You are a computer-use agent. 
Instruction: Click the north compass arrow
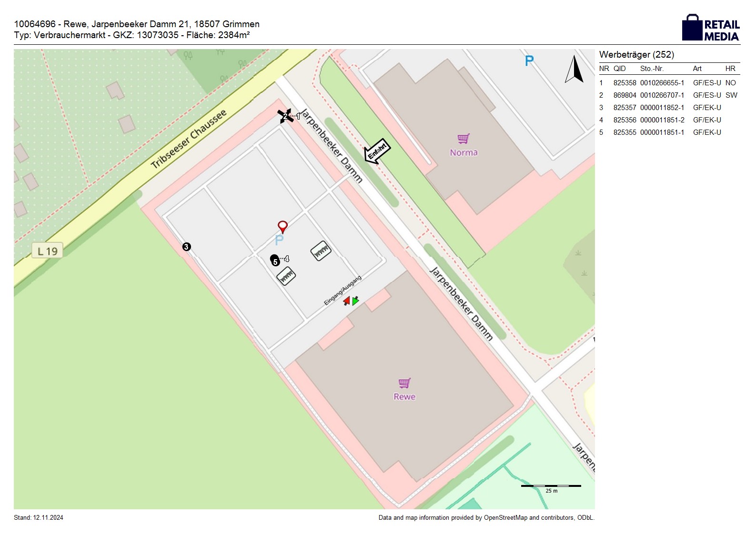tap(575, 70)
